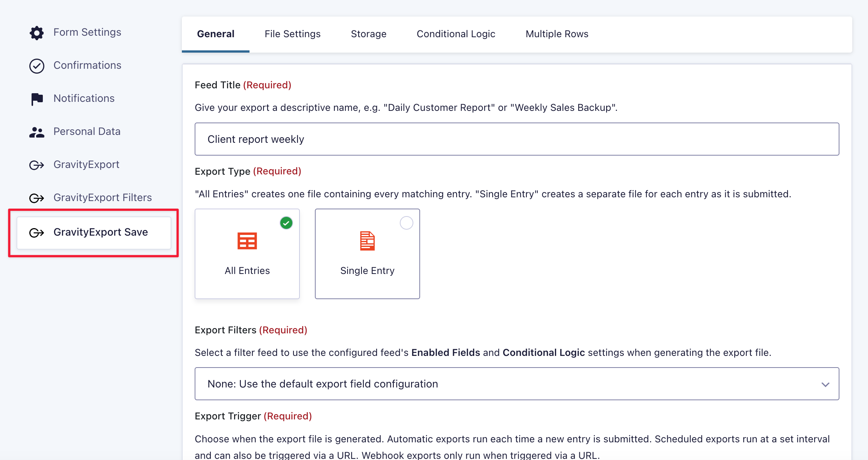Click the GravityExport arrow icon in sidebar
This screenshot has width=868, height=460.
(x=36, y=165)
